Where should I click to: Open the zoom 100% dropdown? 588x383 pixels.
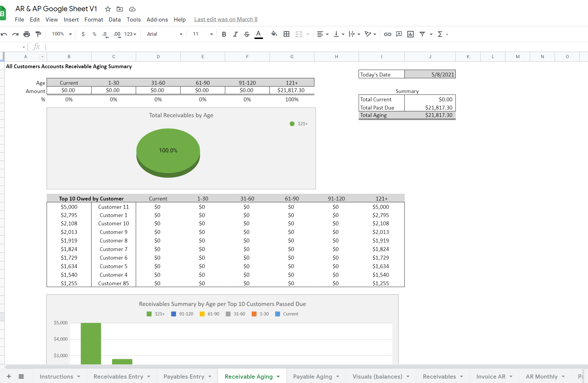tap(62, 34)
